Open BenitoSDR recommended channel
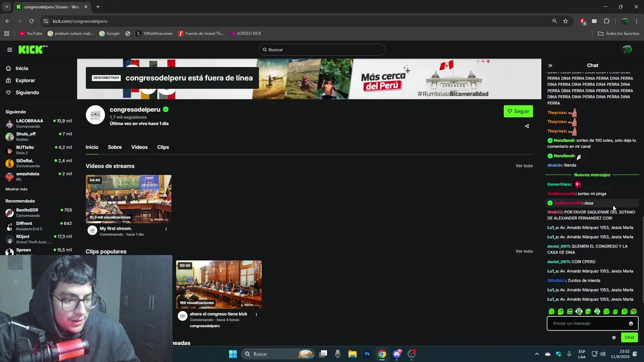 click(x=39, y=213)
